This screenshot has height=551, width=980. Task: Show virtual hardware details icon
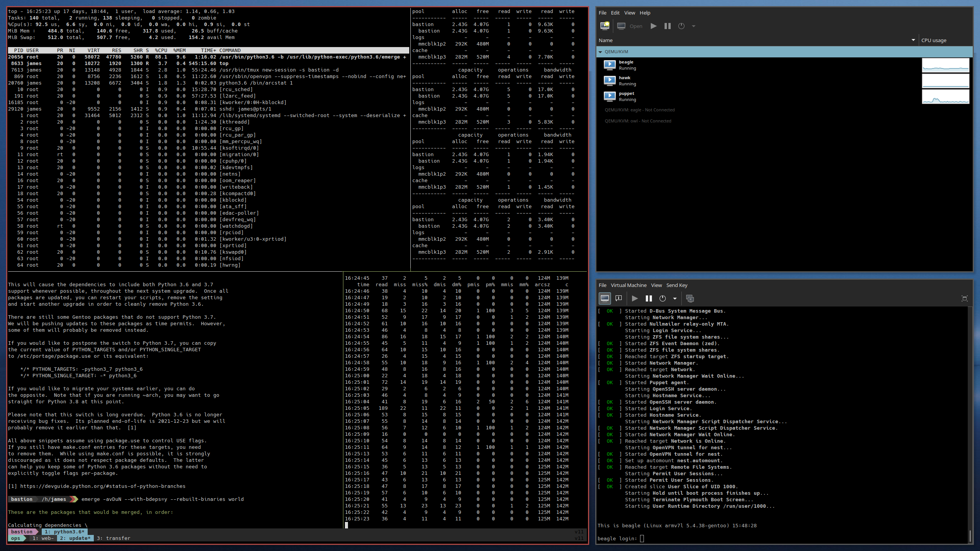619,298
